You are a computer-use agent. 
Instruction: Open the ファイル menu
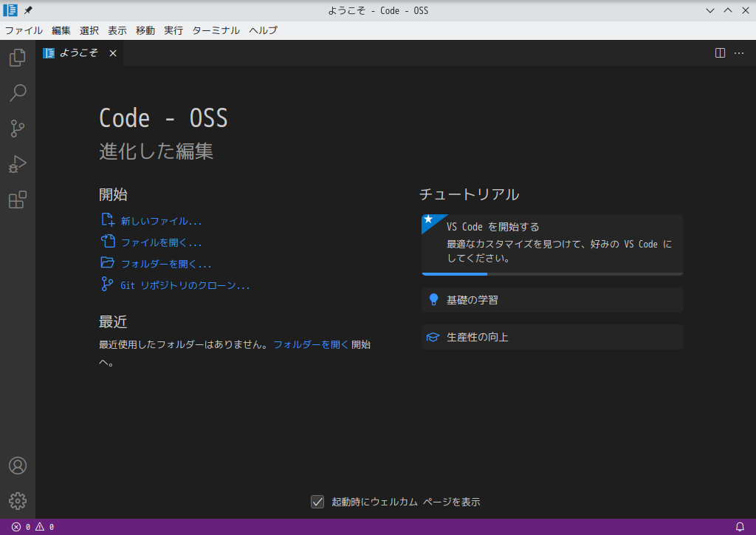coord(24,30)
